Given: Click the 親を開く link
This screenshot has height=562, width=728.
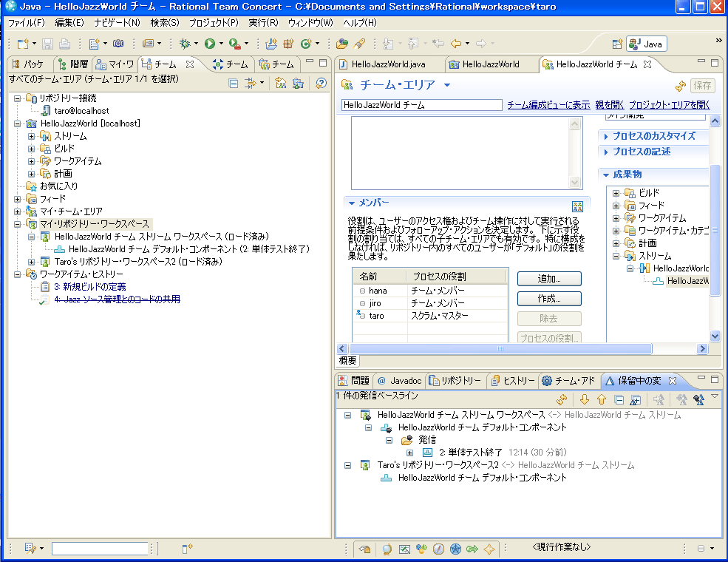Looking at the screenshot, I should 610,105.
